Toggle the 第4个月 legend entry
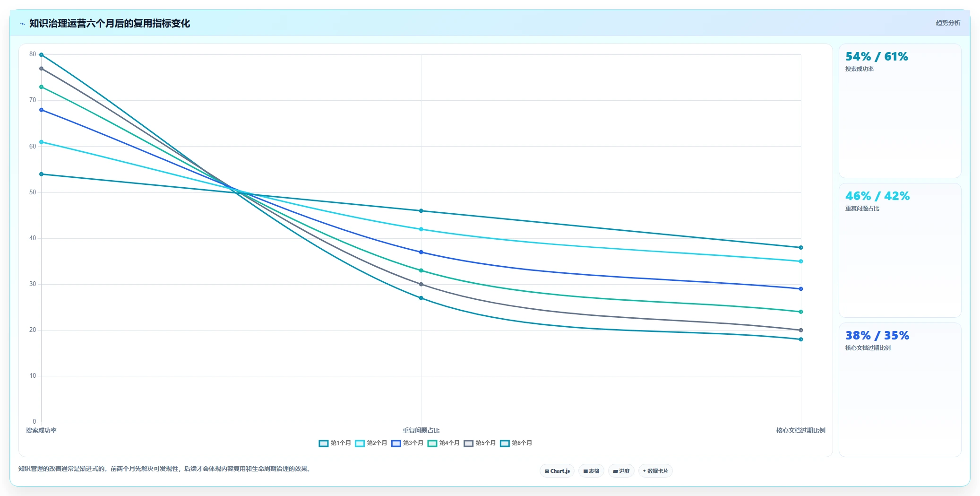 (x=444, y=443)
